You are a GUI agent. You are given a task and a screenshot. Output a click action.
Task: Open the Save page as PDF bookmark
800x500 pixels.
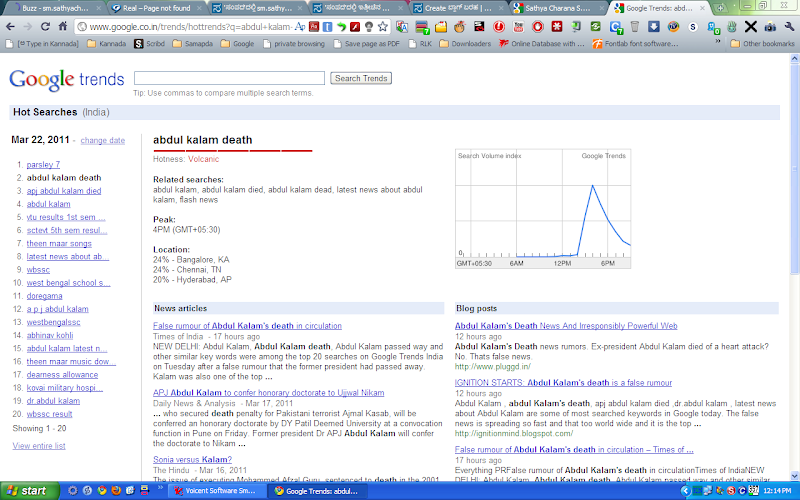pyautogui.click(x=366, y=44)
